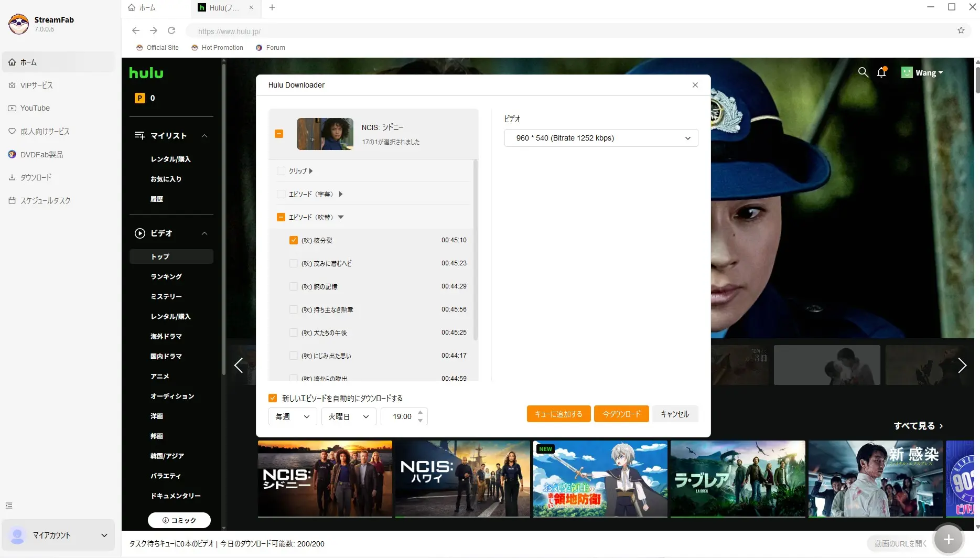Click キューに追加する button
Viewport: 980px width, 558px height.
pos(558,414)
